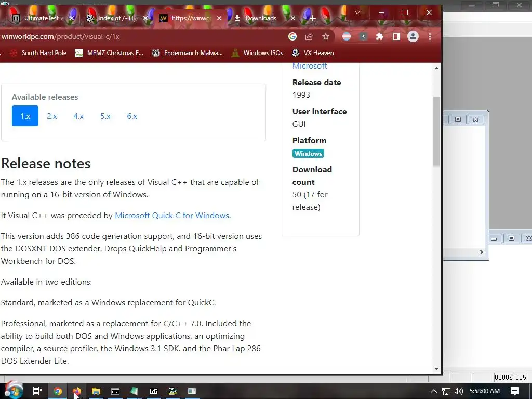Image resolution: width=532 pixels, height=399 pixels.
Task: Click the winworldpc.com address bar
Action: point(142,36)
